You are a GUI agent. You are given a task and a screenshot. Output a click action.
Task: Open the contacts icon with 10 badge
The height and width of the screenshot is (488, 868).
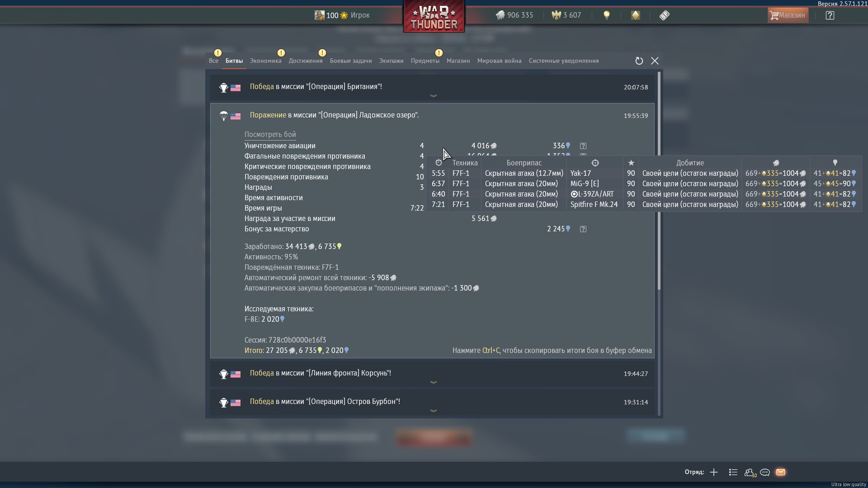point(750,473)
